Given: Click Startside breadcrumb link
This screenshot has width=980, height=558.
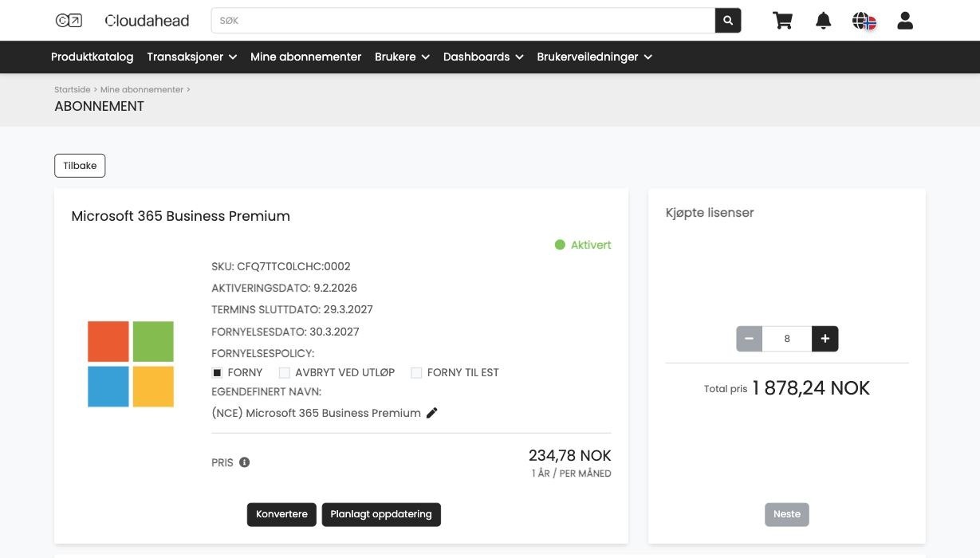Looking at the screenshot, I should (x=73, y=89).
